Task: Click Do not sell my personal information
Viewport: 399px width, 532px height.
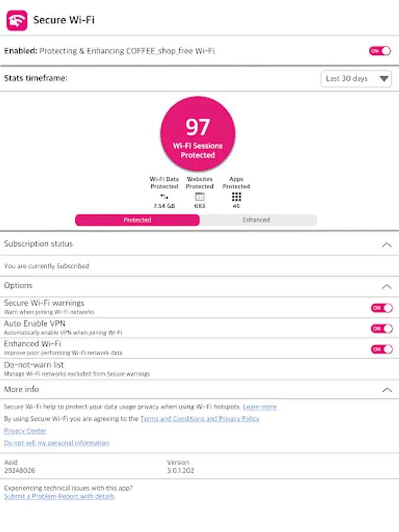Action: [x=57, y=443]
